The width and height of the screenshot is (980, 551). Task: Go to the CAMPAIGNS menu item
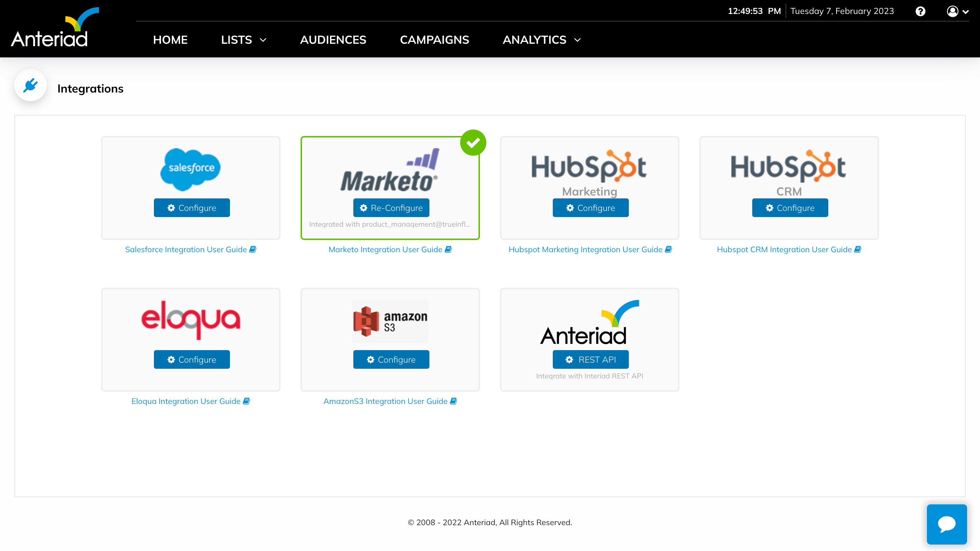434,40
